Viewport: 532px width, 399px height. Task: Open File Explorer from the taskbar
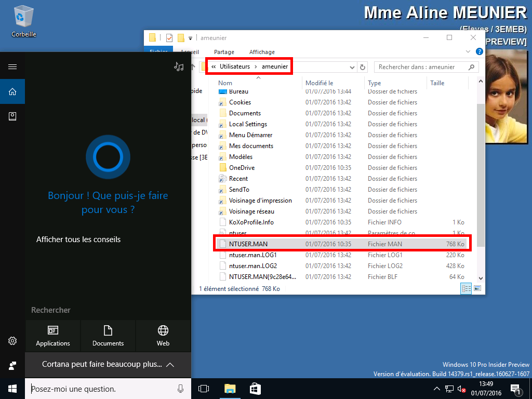(x=230, y=389)
